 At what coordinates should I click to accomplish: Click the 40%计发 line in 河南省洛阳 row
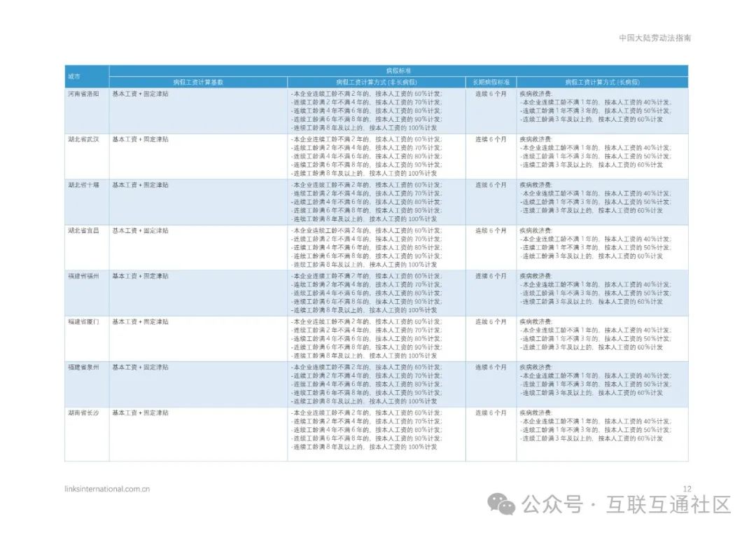596,102
